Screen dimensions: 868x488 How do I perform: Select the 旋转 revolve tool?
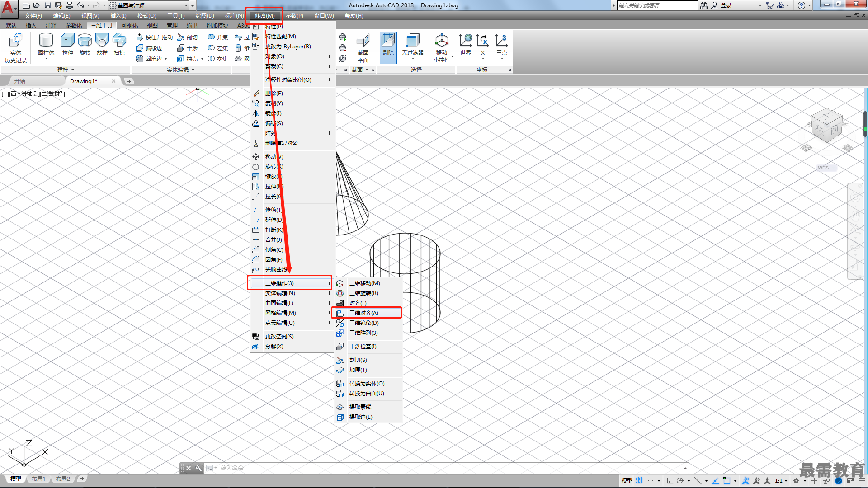85,44
